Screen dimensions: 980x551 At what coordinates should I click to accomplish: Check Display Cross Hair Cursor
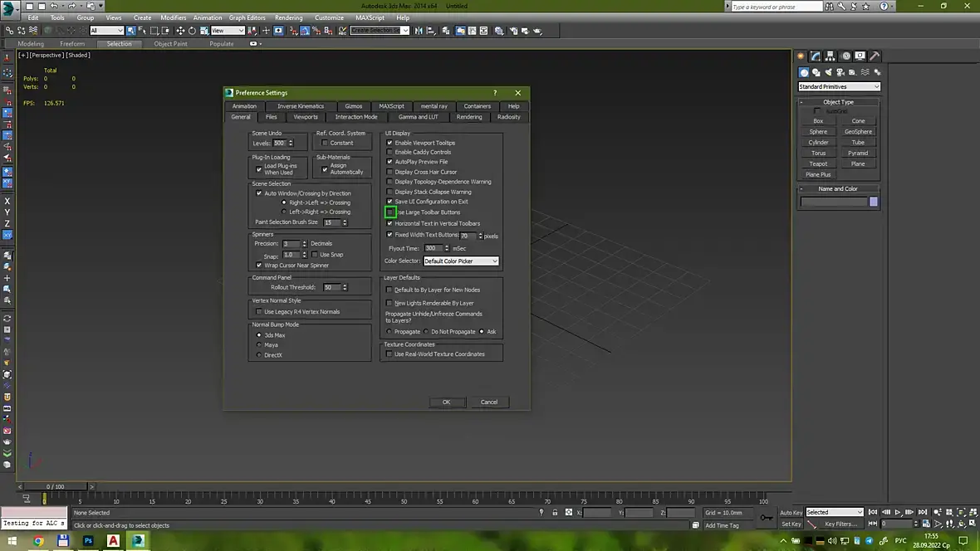point(390,172)
